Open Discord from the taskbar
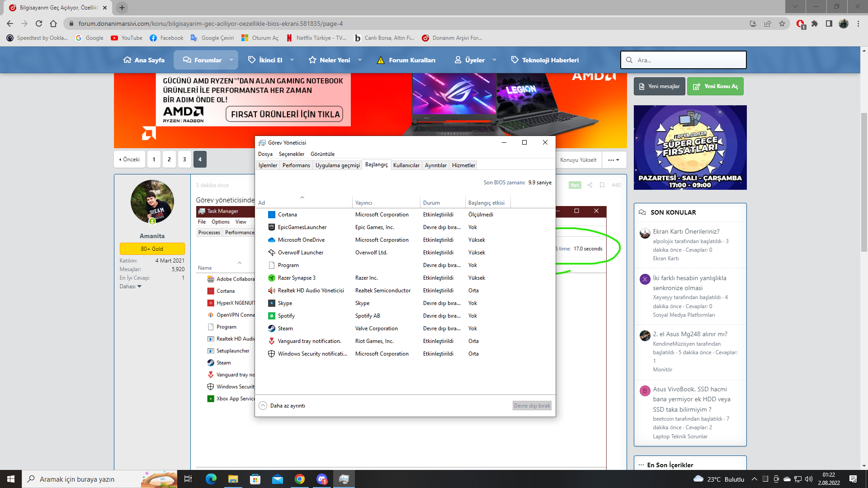 click(x=321, y=479)
